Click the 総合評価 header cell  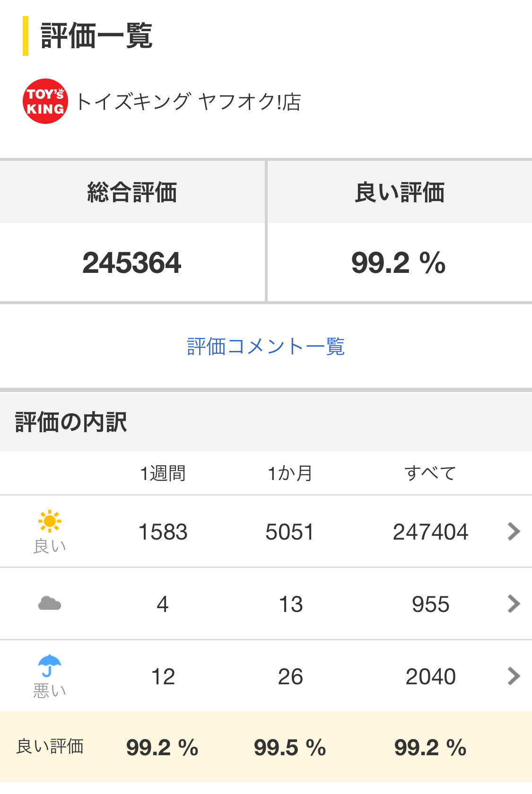132,192
